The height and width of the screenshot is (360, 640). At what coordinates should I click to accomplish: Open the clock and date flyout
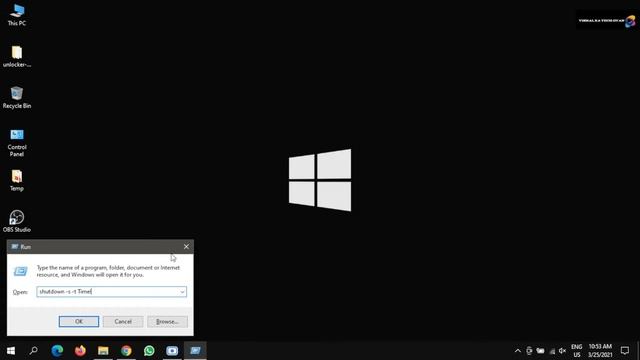(600, 351)
